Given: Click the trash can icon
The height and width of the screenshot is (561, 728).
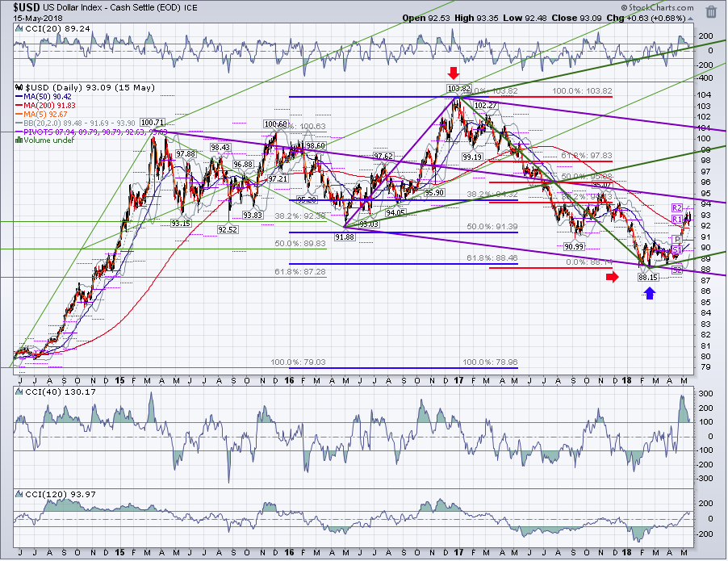Looking at the screenshot, I should click(x=711, y=11).
